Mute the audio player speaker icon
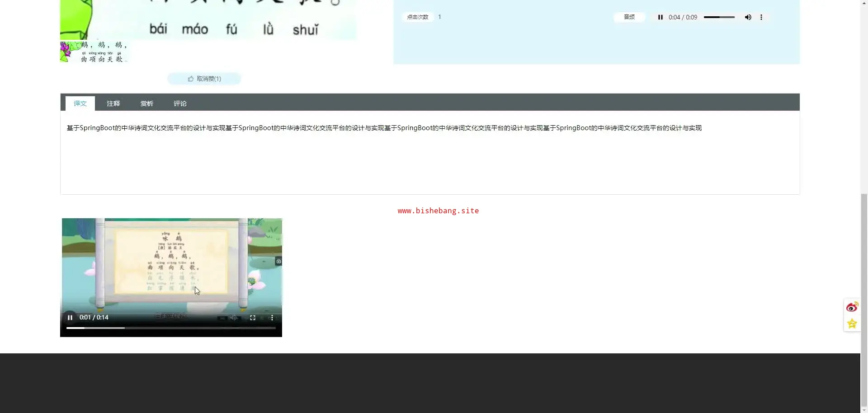The width and height of the screenshot is (868, 413). tap(748, 17)
